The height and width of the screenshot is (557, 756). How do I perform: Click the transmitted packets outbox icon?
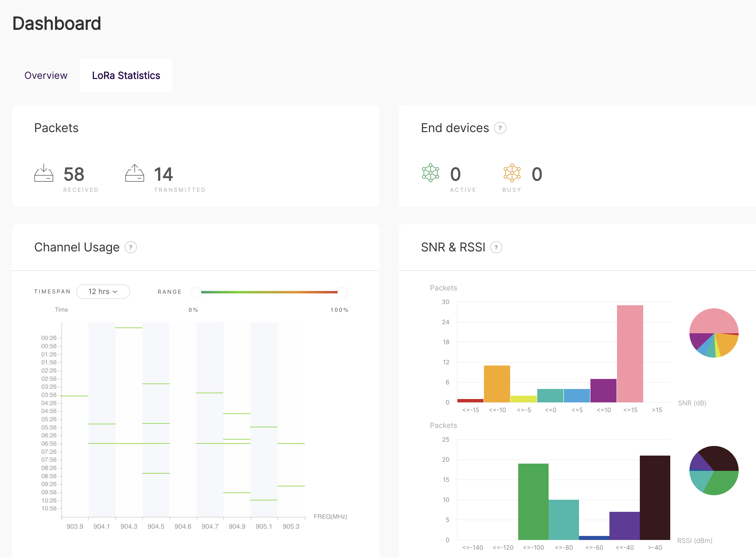pyautogui.click(x=135, y=173)
